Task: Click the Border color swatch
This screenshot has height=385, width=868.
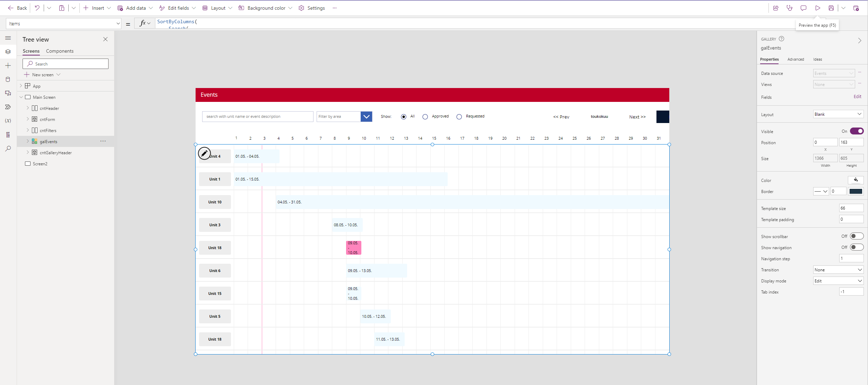Action: 856,191
